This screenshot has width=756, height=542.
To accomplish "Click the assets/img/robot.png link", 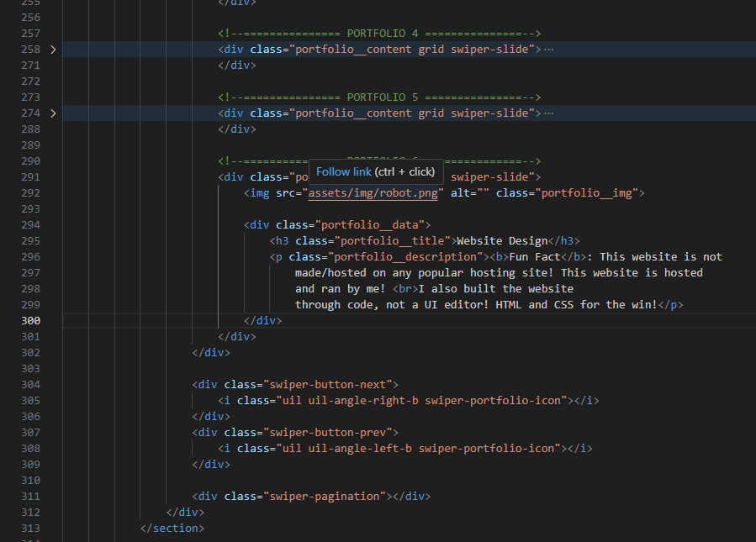I will (373, 193).
